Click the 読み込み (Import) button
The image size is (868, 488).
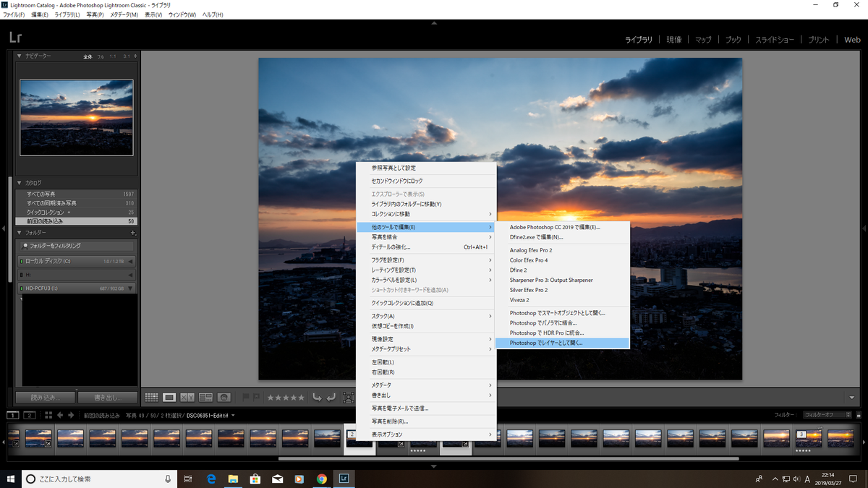45,397
